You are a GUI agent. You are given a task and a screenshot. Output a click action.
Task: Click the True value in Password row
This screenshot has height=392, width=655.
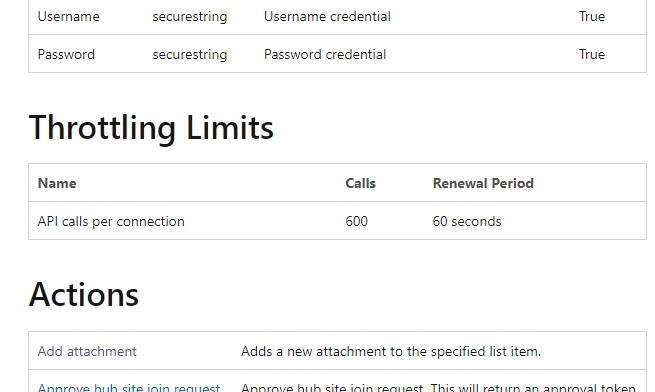click(x=592, y=54)
